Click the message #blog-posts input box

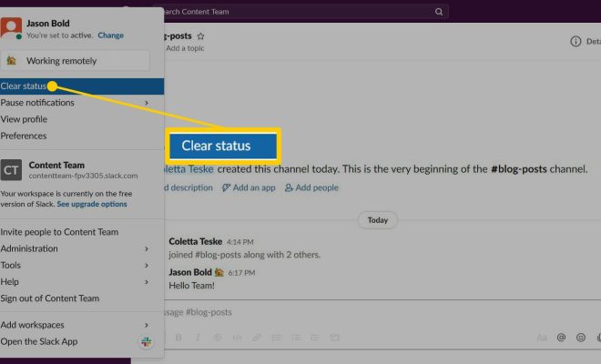pos(382,312)
